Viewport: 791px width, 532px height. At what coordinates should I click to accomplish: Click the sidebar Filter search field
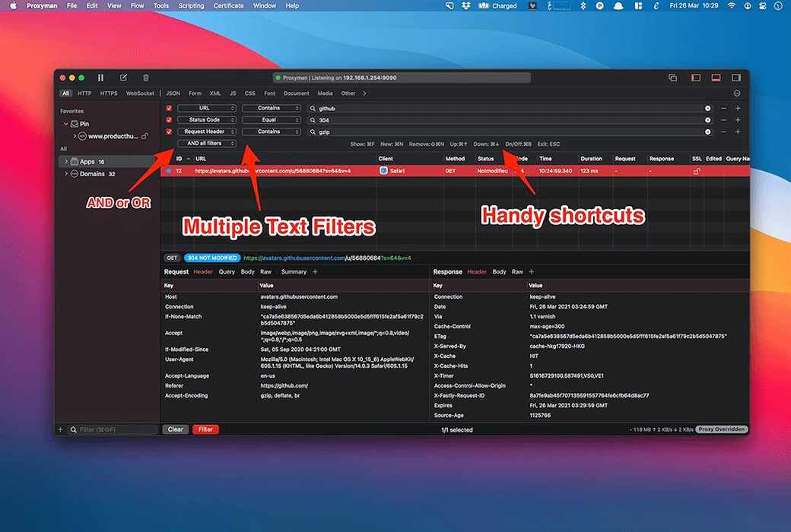click(114, 429)
